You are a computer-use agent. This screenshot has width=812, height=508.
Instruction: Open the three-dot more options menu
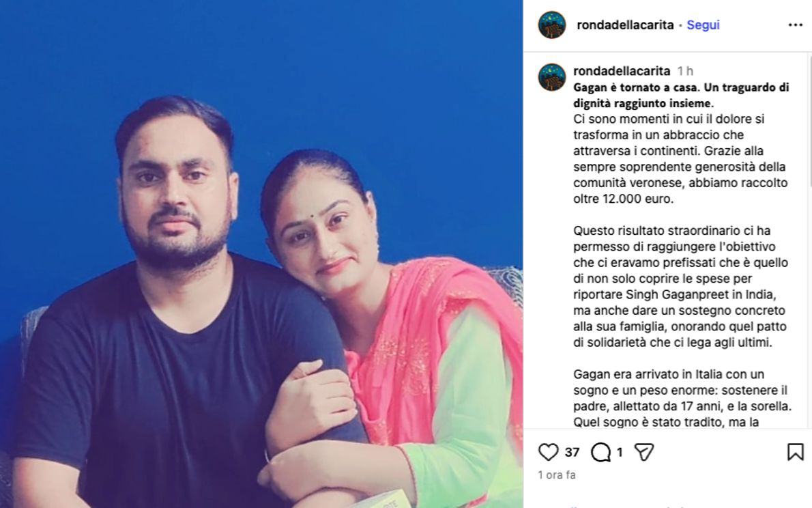(795, 25)
